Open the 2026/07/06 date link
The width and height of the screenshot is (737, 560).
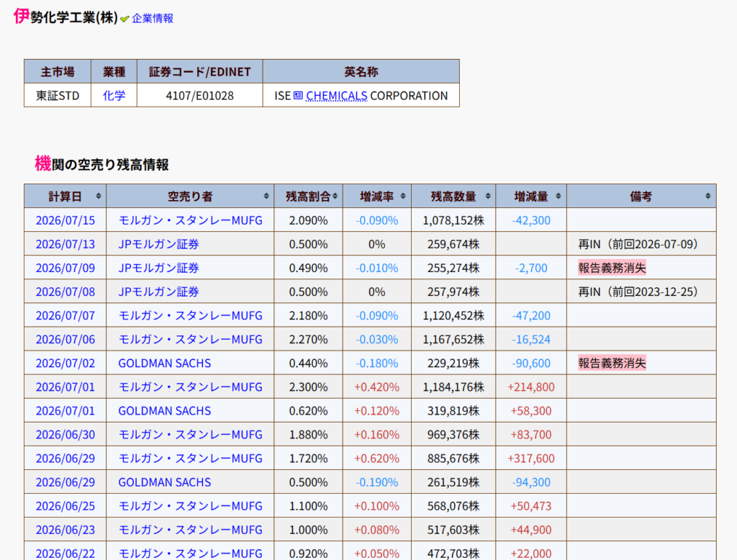(65, 340)
